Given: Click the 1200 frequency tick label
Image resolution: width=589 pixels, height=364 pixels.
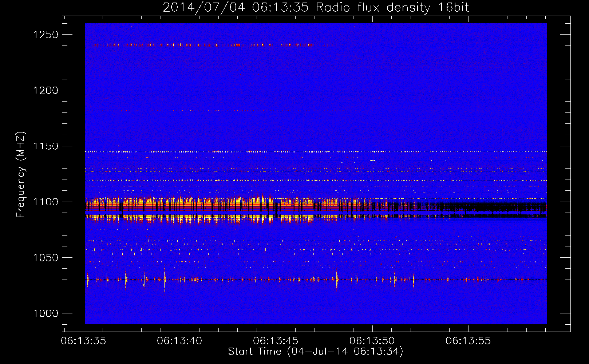Looking at the screenshot, I should click(x=46, y=90).
